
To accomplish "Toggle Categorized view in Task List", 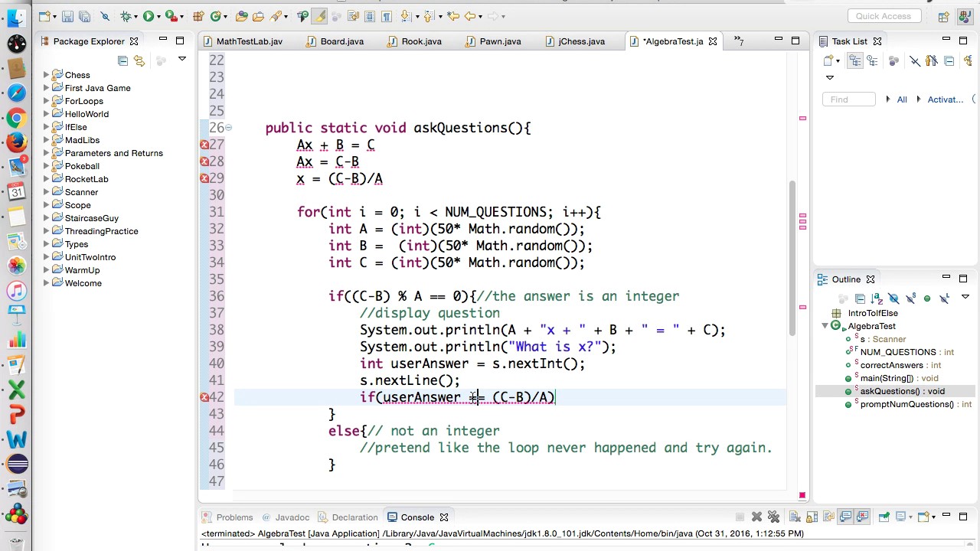I will pos(855,60).
